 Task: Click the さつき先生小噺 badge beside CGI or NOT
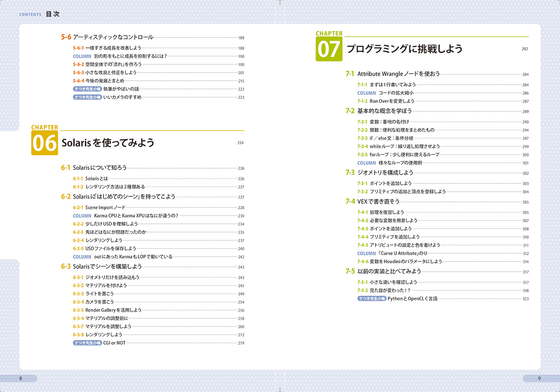[x=87, y=343]
